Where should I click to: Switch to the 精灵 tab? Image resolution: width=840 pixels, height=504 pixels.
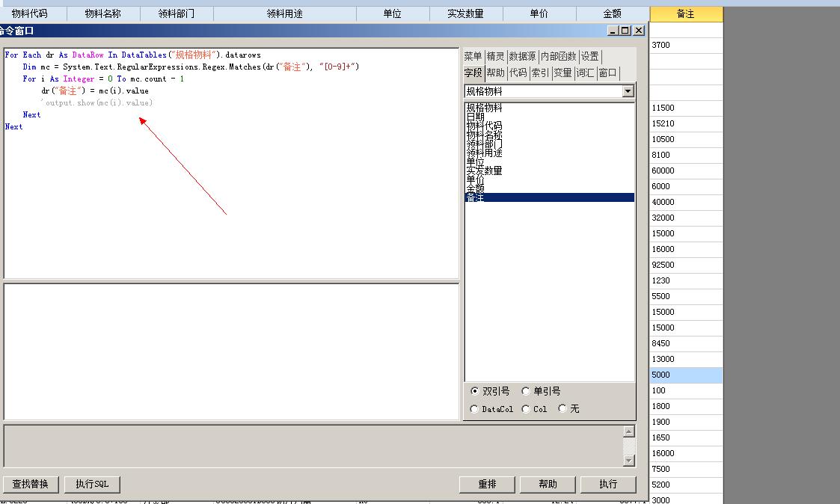[495, 56]
